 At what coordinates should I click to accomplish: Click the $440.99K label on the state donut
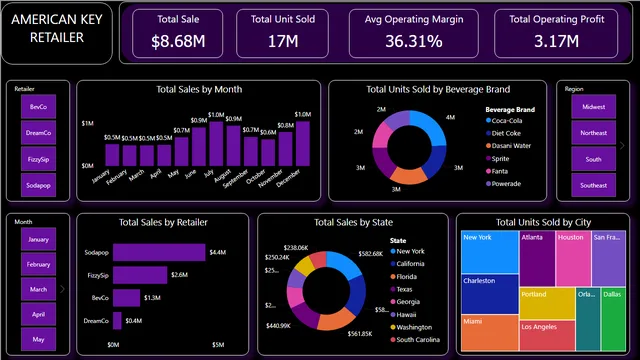278,325
